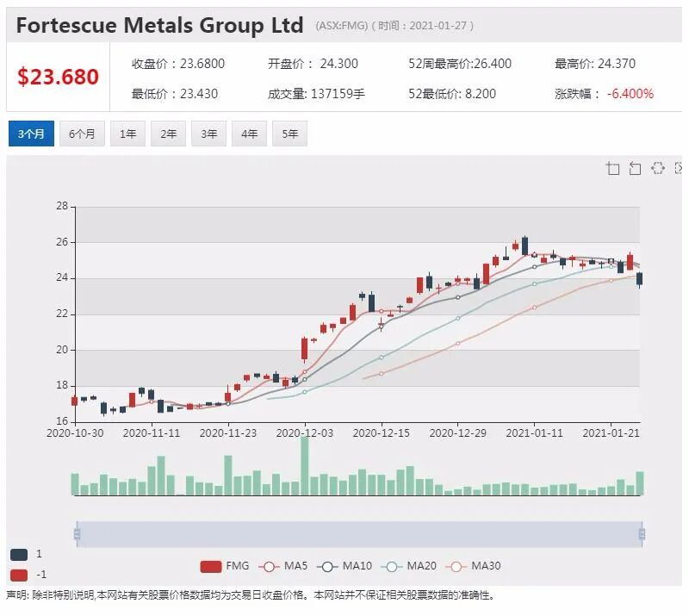Click the large red $23.680 price

(58, 77)
